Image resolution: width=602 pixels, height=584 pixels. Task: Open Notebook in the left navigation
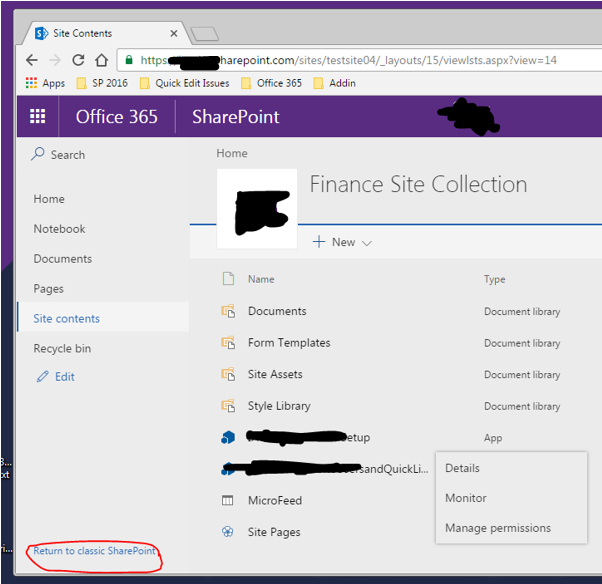60,229
